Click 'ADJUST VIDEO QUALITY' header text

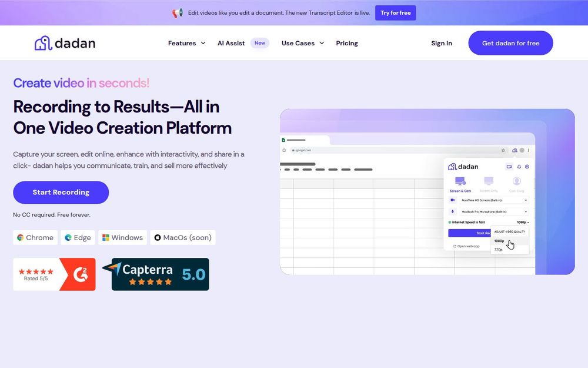pos(510,231)
